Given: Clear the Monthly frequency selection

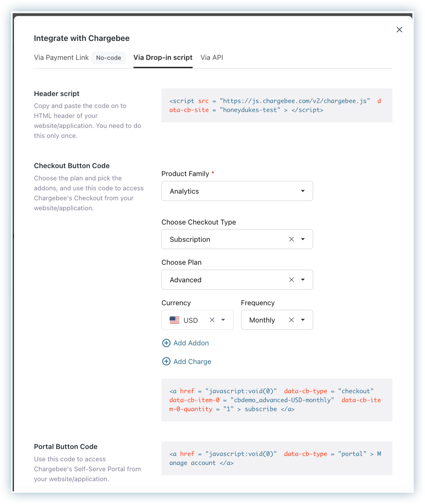Looking at the screenshot, I should [292, 320].
